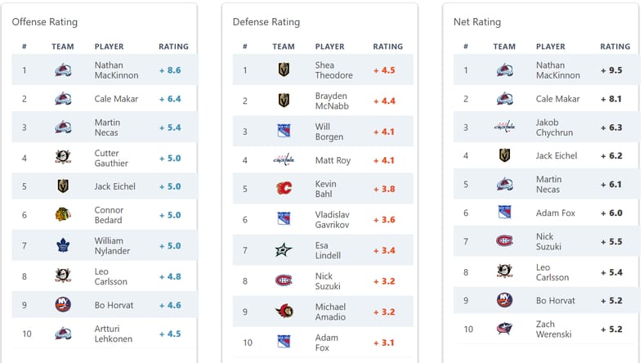This screenshot has height=363, width=644.
Task: Click the Golden Knights logo beside Shea Theodore
Action: click(x=284, y=70)
